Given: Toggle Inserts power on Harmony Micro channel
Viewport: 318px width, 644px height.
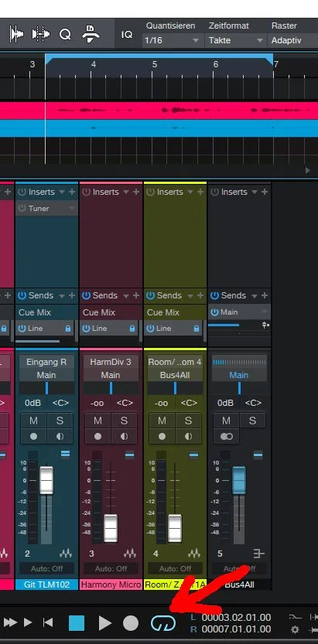Looking at the screenshot, I should pyautogui.click(x=86, y=192).
